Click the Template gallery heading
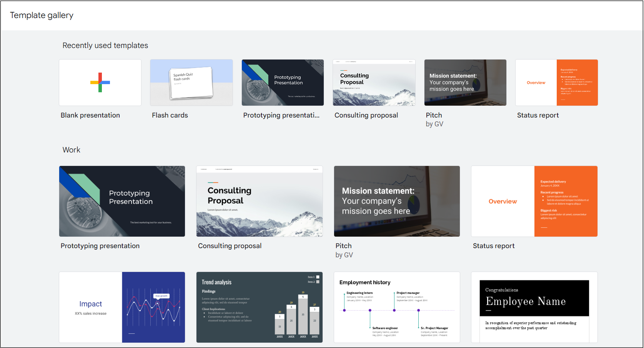Image resolution: width=644 pixels, height=348 pixels. point(42,15)
